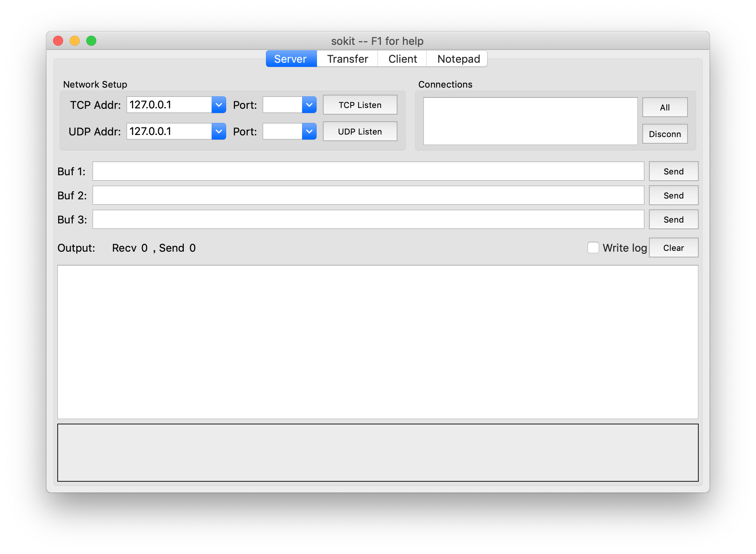Close the sokit window
Screen dimensions: 756x554
(58, 41)
